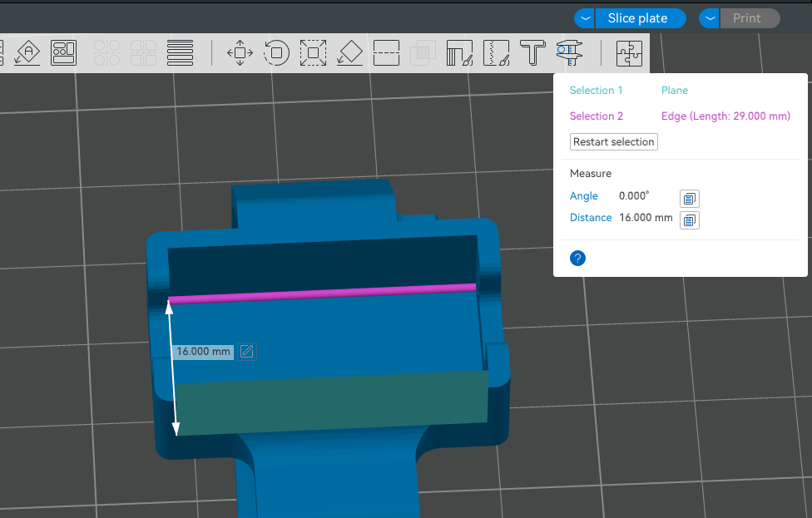The height and width of the screenshot is (518, 812).
Task: Open the Support Painting tool
Action: (459, 53)
